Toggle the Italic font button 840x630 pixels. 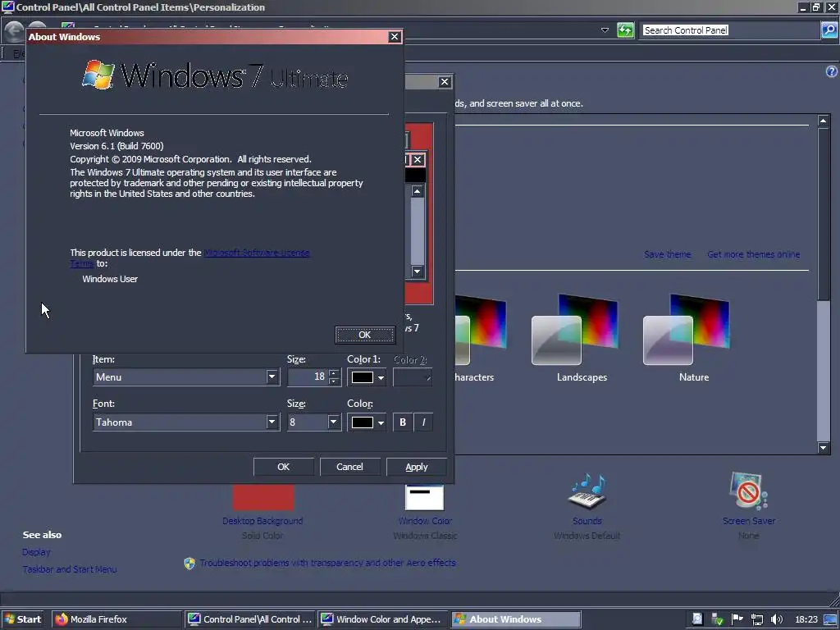[423, 422]
